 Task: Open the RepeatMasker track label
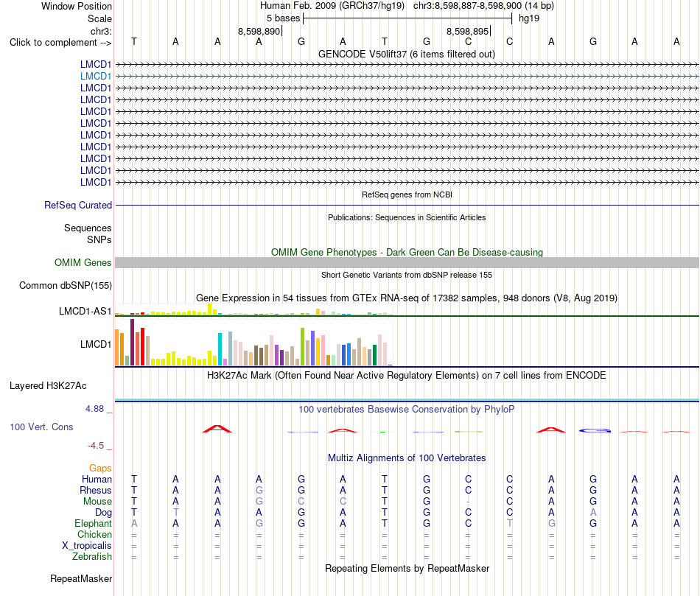click(x=81, y=578)
